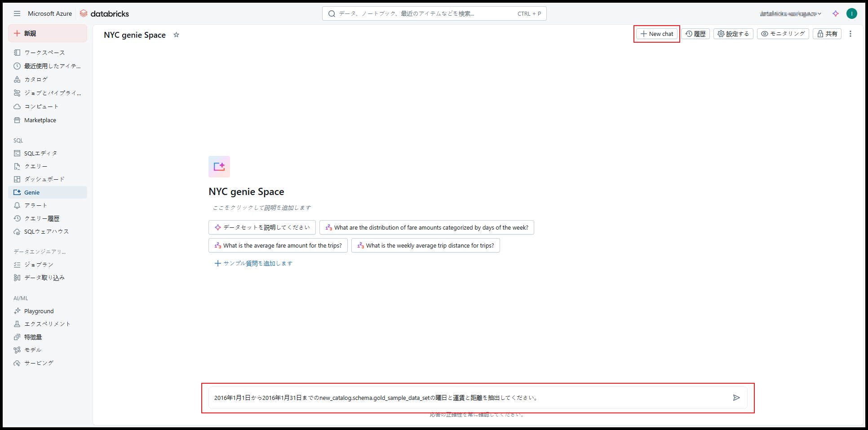Select Genie in sidebar

point(48,192)
